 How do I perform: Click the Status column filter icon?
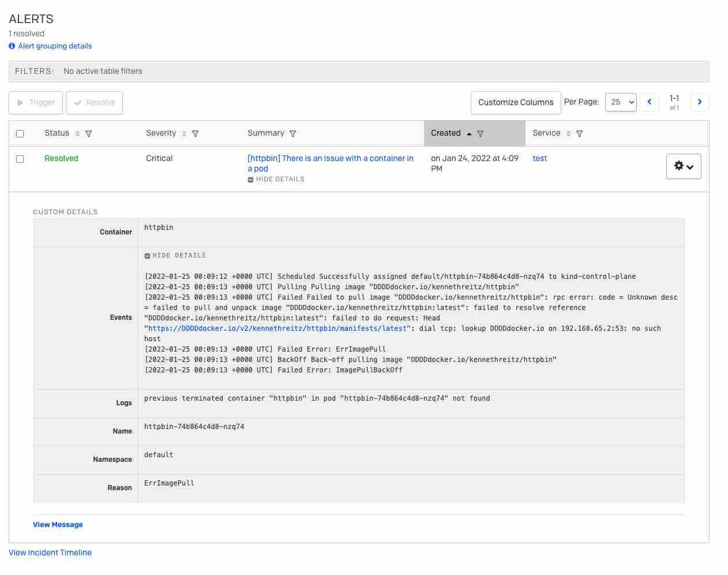point(88,133)
